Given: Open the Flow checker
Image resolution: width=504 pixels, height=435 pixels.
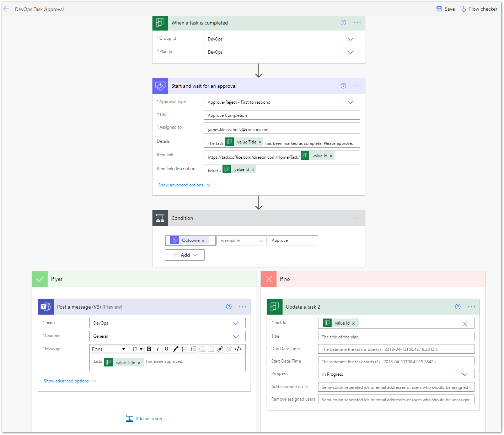Looking at the screenshot, I should pos(479,9).
